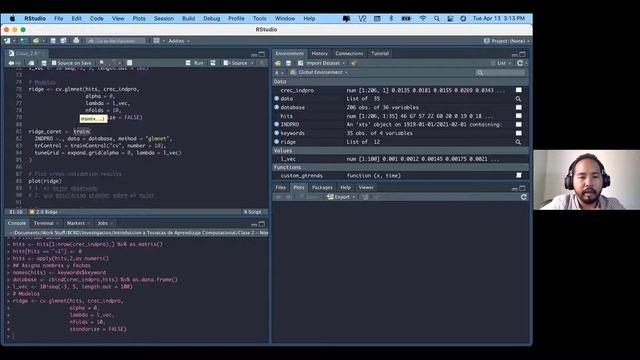Select the Console tab
Viewport: 640px width, 360px height.
(x=17, y=223)
